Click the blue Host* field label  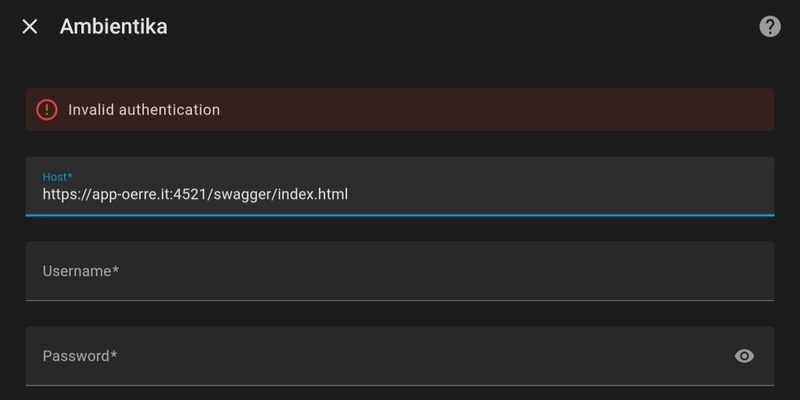(57, 176)
